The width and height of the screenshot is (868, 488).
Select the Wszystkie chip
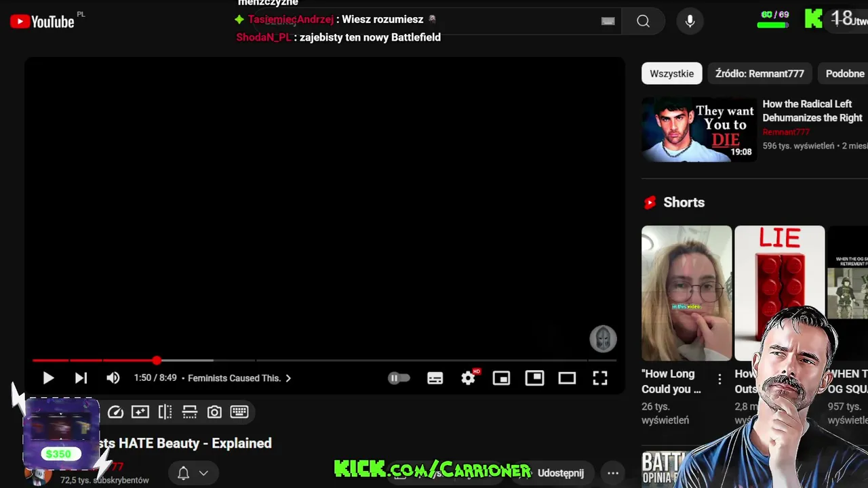tap(671, 73)
